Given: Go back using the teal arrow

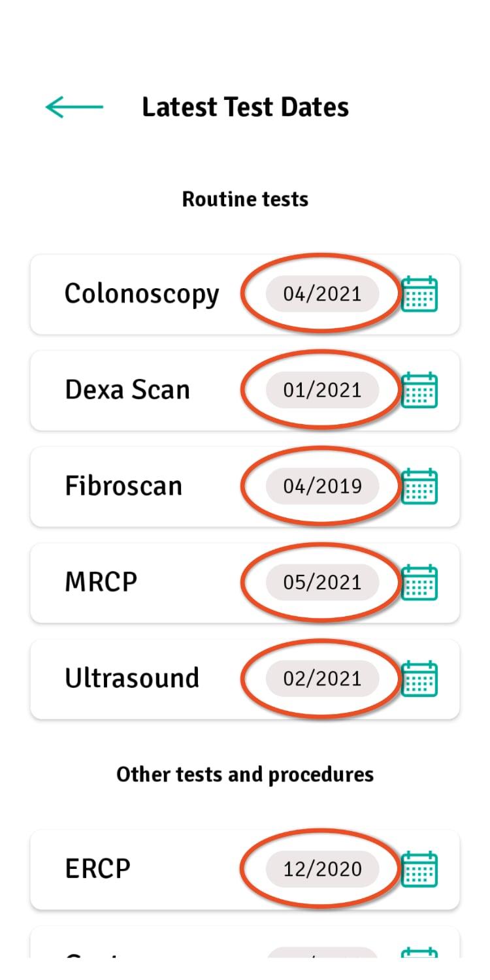Looking at the screenshot, I should 74,107.
